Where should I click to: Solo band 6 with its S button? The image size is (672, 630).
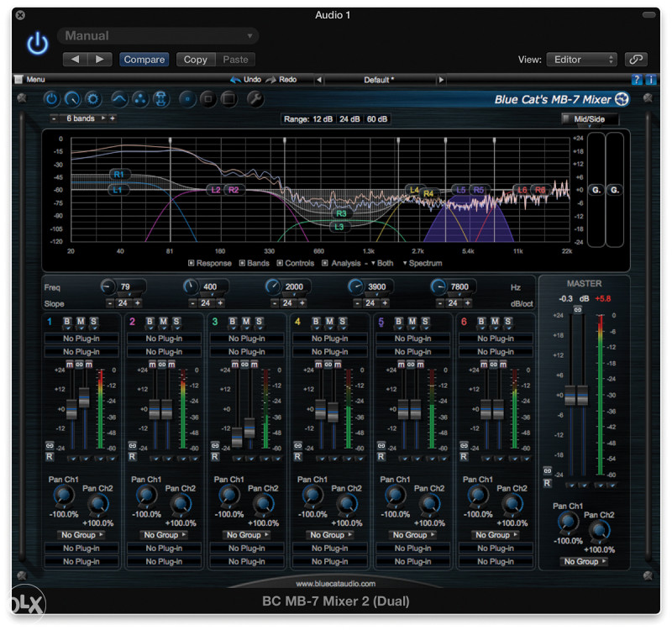pyautogui.click(x=507, y=322)
